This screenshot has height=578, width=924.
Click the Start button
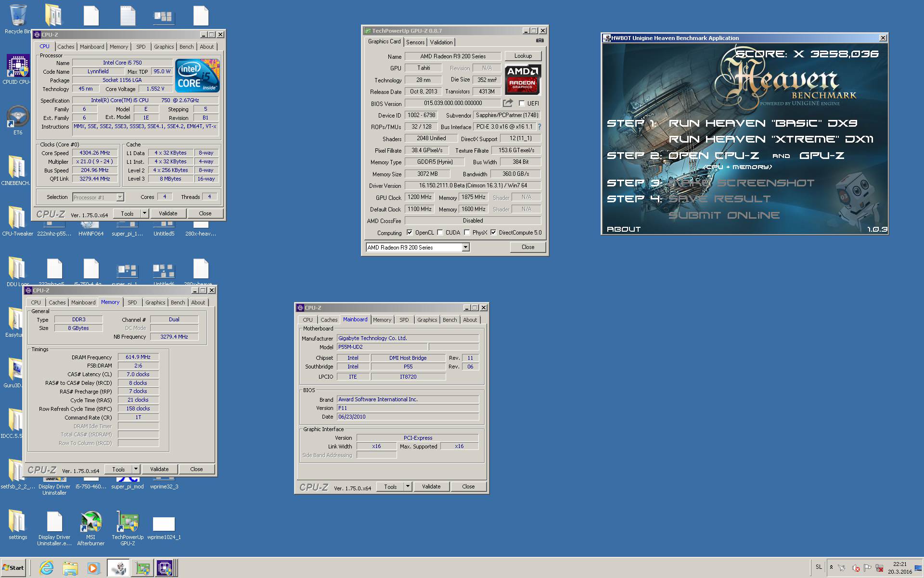click(x=13, y=567)
